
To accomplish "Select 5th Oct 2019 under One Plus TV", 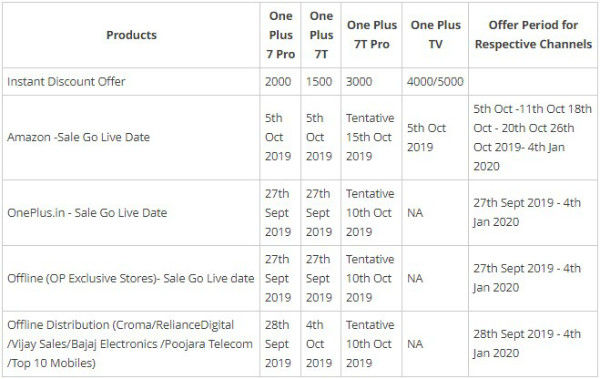I will (426, 137).
